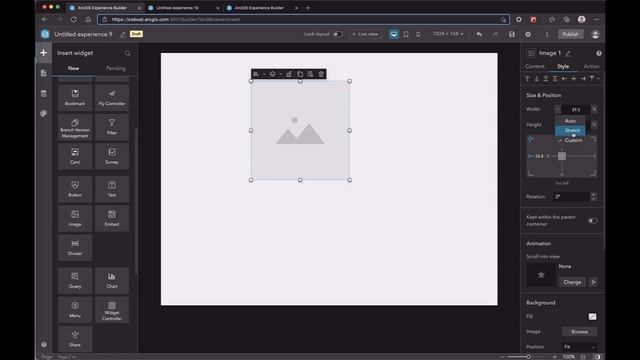
Task: Select the Branch Version Management widget
Action: click(75, 127)
